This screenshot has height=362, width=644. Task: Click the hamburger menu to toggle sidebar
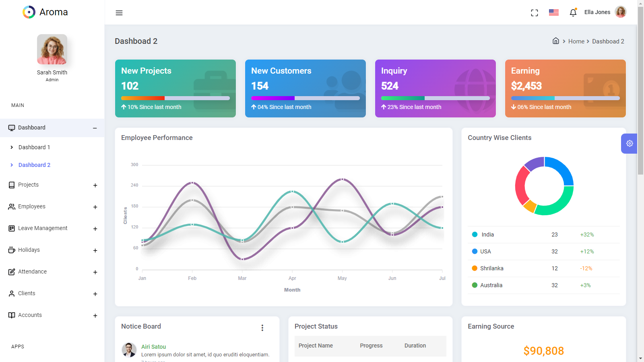coord(119,12)
